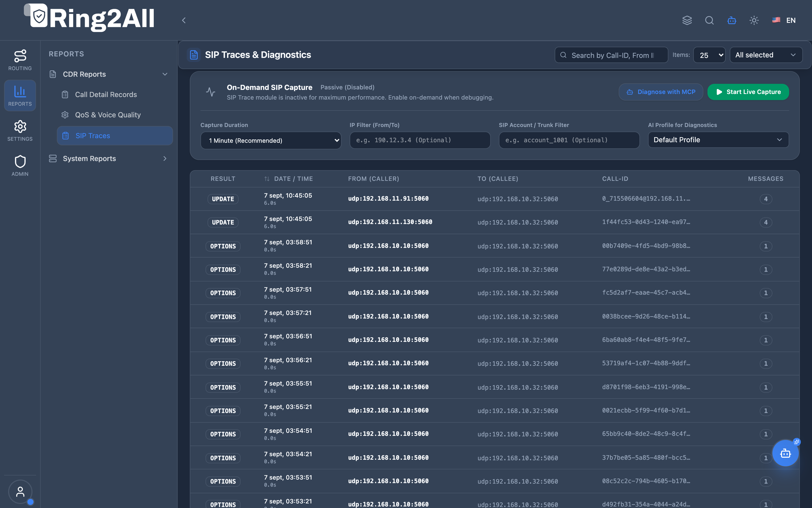812x508 pixels.
Task: Click the SIP Traces page title icon
Action: point(194,55)
